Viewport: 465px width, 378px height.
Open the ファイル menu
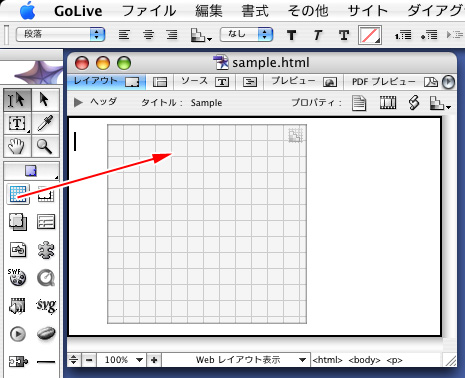[149, 11]
